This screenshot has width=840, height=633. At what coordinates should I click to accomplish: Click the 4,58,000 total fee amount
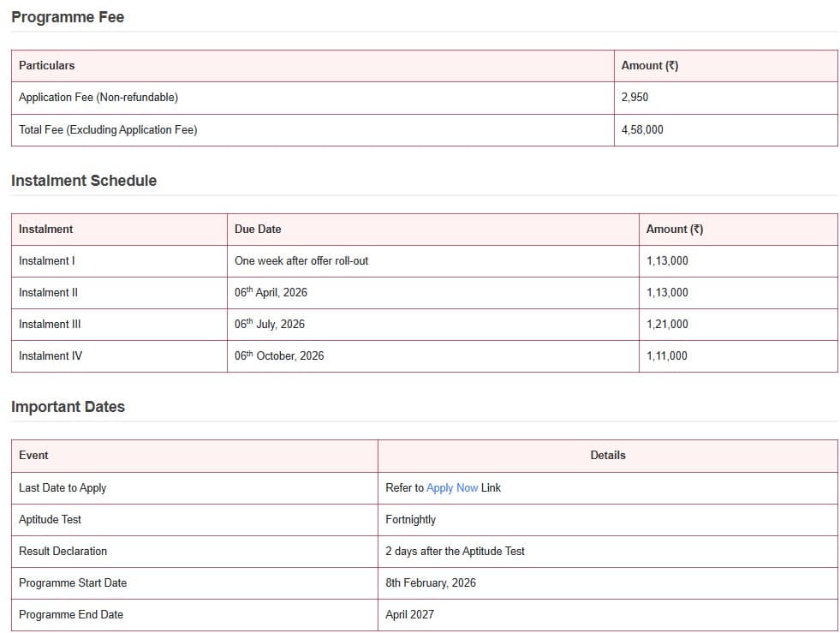642,130
